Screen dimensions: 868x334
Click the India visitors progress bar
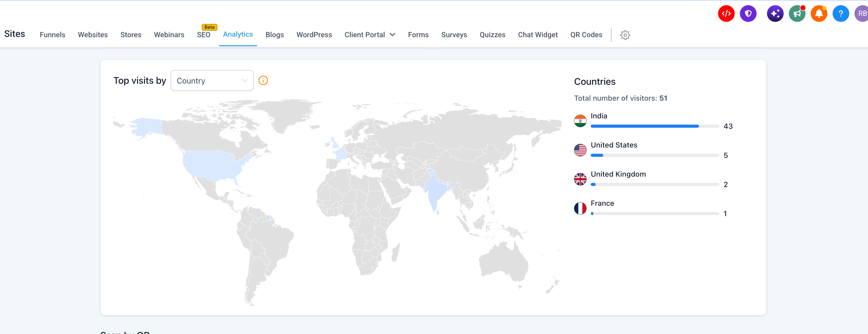(655, 126)
